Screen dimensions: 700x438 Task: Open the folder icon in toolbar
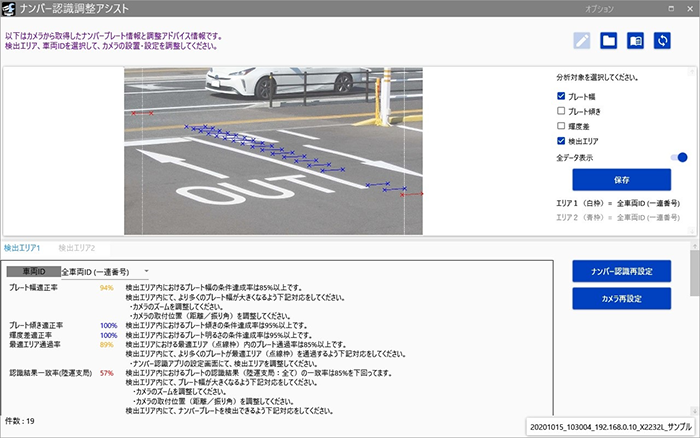(x=608, y=41)
